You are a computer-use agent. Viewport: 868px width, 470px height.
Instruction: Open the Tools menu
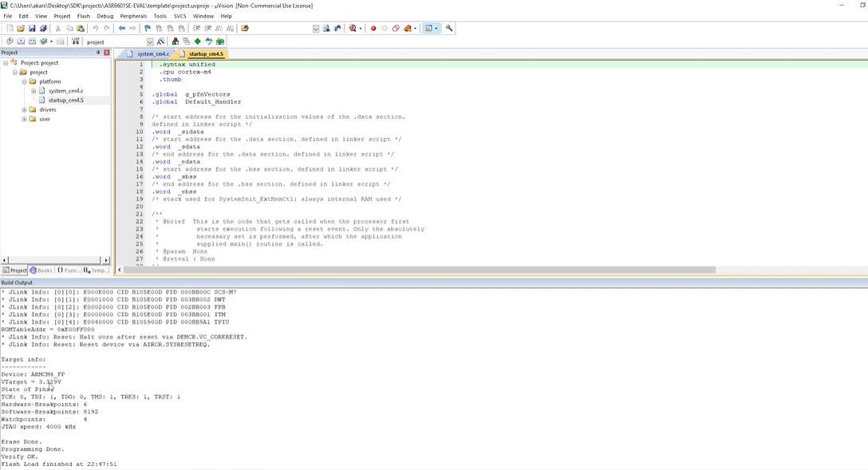point(160,16)
